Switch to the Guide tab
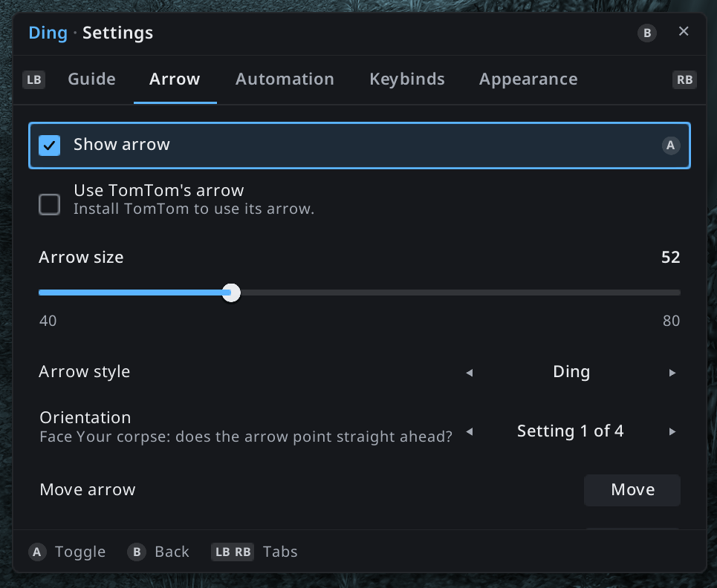717x588 pixels. click(91, 79)
